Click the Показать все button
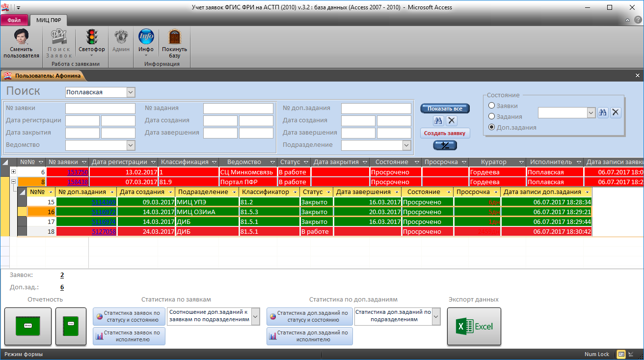The width and height of the screenshot is (644, 360). (x=445, y=109)
